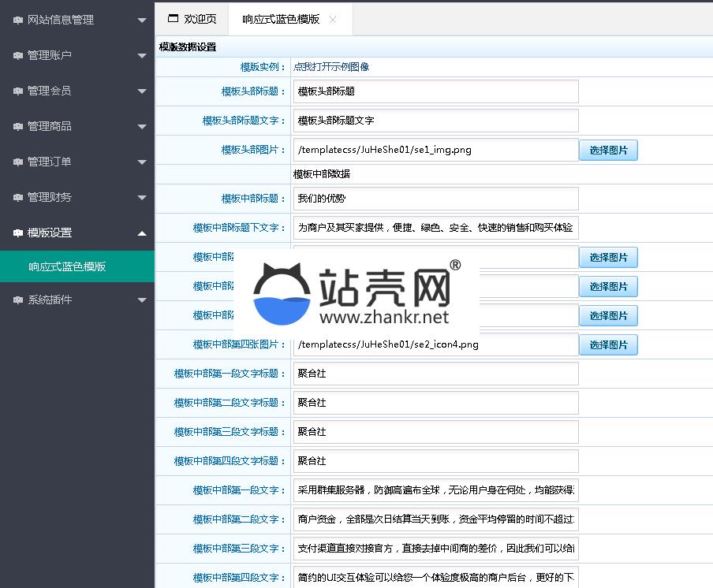Screen dimensions: 713x588
Task: Click the icon beside 管理会员
Action: pyautogui.click(x=17, y=91)
